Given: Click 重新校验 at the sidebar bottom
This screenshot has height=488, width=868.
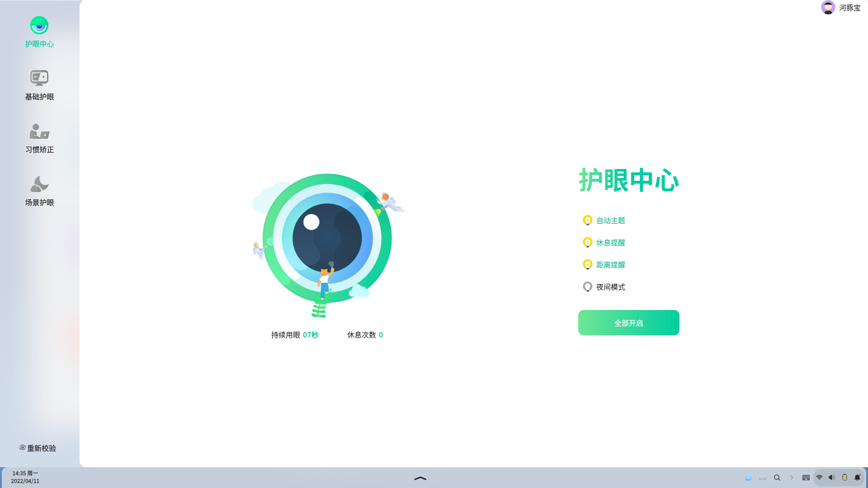Looking at the screenshot, I should tap(38, 448).
